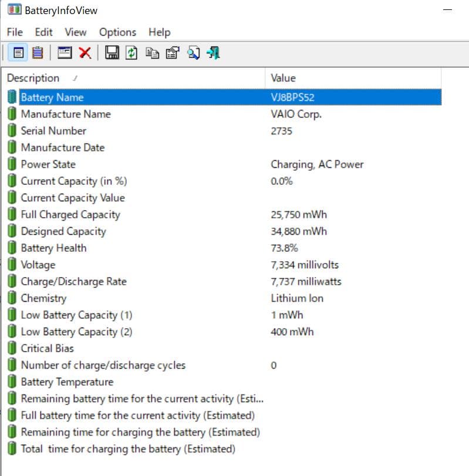Screen dimensions: 469x476
Task: Click battery icon beside Low Battery Capacity (2)
Action: click(x=12, y=332)
